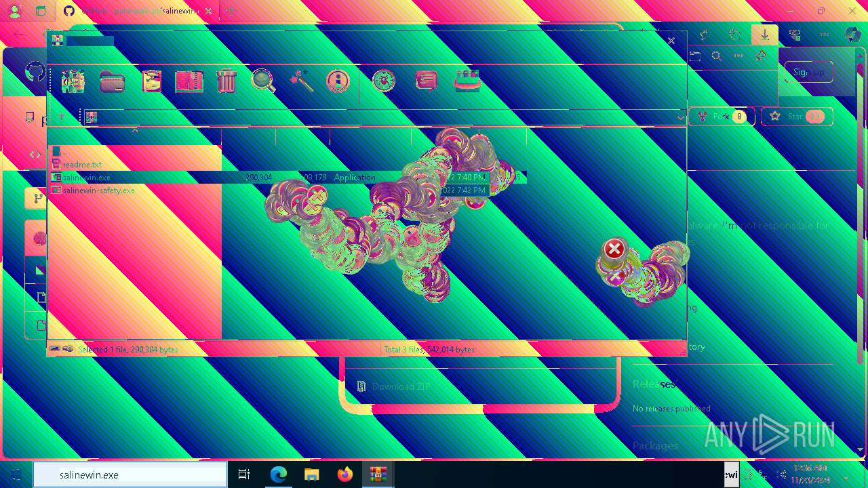Viewport: 868px width, 488px height.
Task: Click the up one level arrow in WinRAR
Action: (x=62, y=117)
